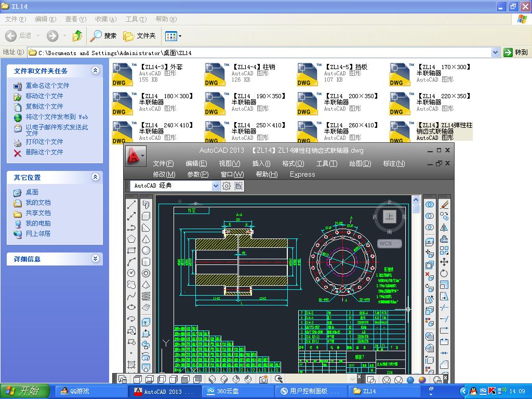The width and height of the screenshot is (532, 399).
Task: Click the Erase tool in modify toolbar
Action: coord(444,204)
